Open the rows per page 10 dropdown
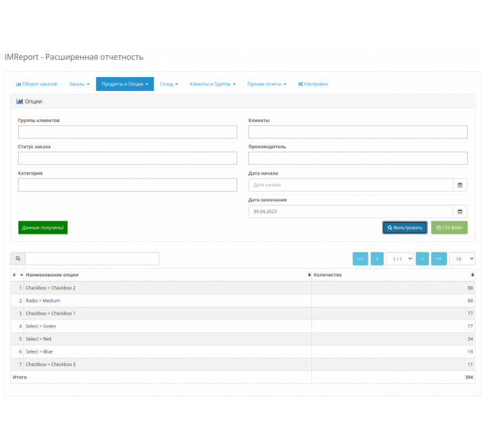483x448 pixels. tap(462, 258)
